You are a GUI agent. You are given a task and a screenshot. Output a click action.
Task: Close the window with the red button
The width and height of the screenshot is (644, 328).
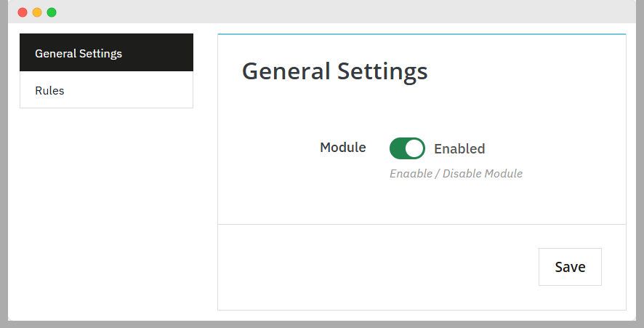tap(23, 12)
